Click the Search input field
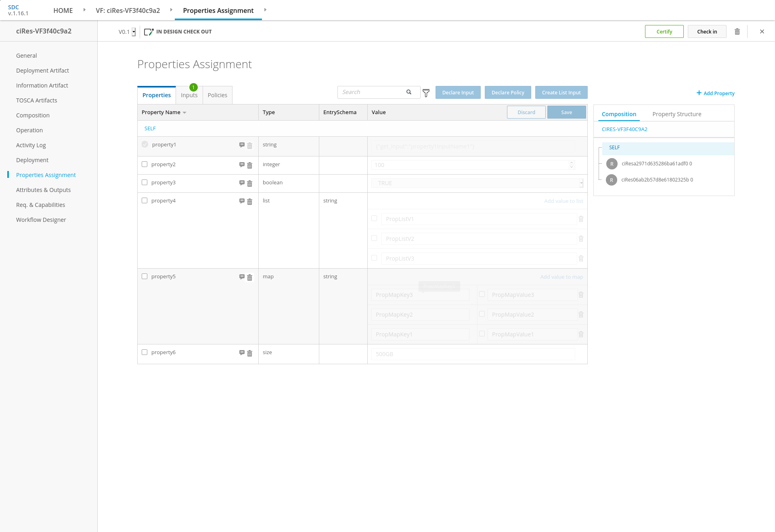The image size is (775, 532). 371,92
